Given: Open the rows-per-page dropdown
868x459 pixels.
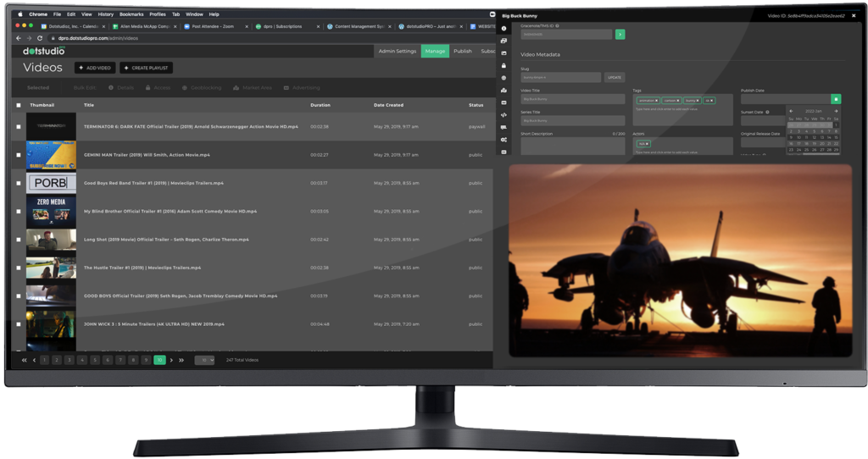Looking at the screenshot, I should (204, 360).
